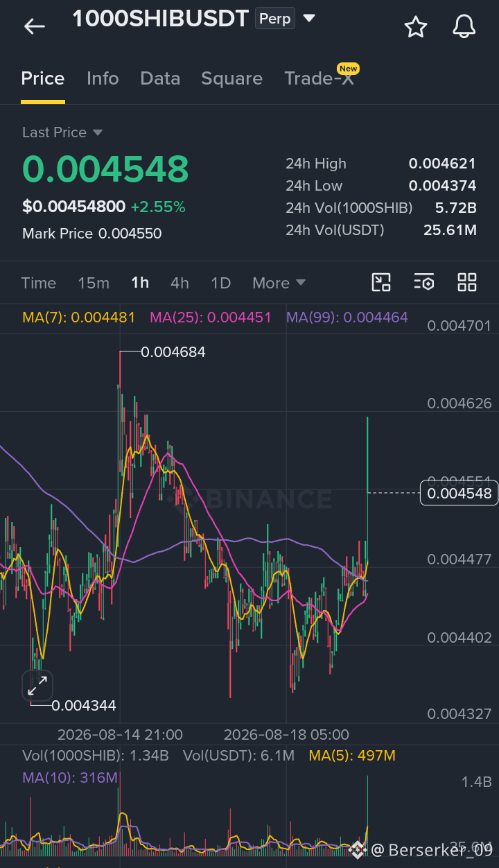This screenshot has width=499, height=868.
Task: Tap the +2.55% change value
Action: [x=158, y=207]
